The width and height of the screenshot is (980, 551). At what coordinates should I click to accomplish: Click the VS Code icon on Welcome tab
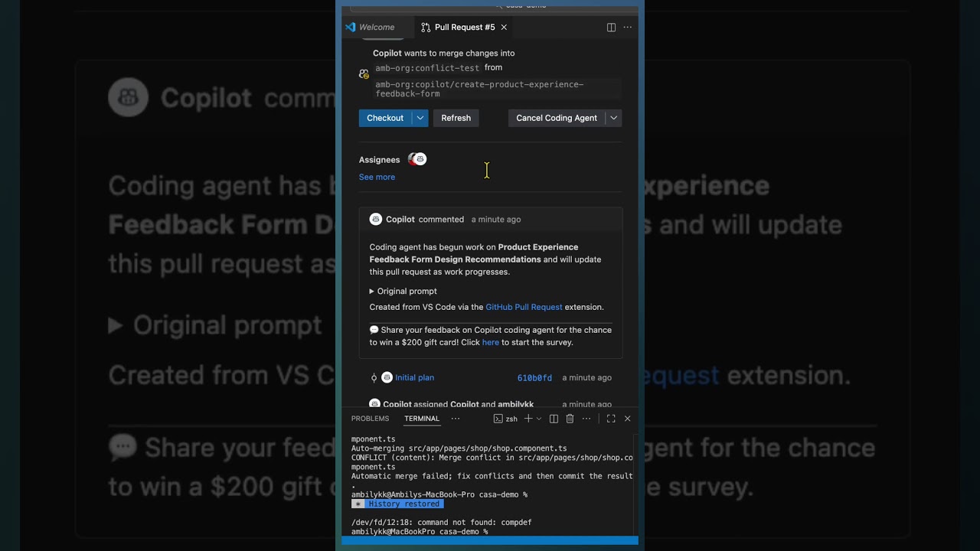(351, 27)
